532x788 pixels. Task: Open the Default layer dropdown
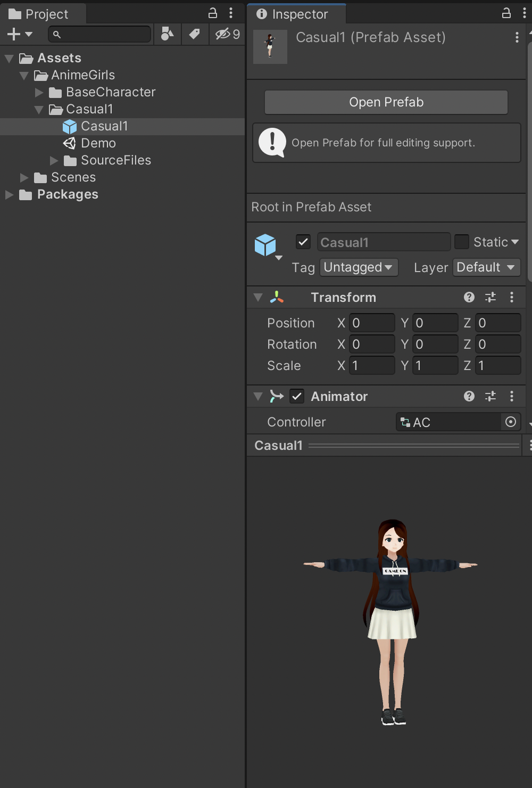click(487, 267)
